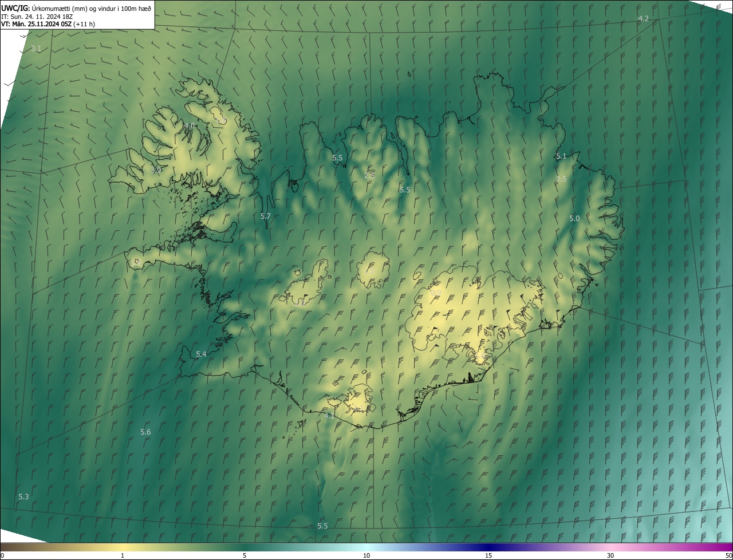Click the 5.6 value label on the map
This screenshot has width=733, height=560.
(145, 432)
